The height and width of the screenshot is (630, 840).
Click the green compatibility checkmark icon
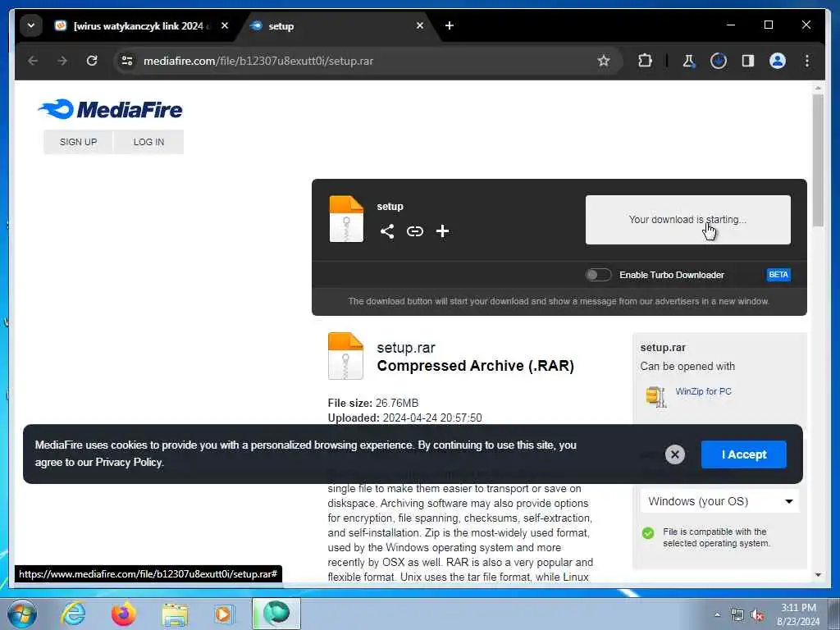pos(648,533)
